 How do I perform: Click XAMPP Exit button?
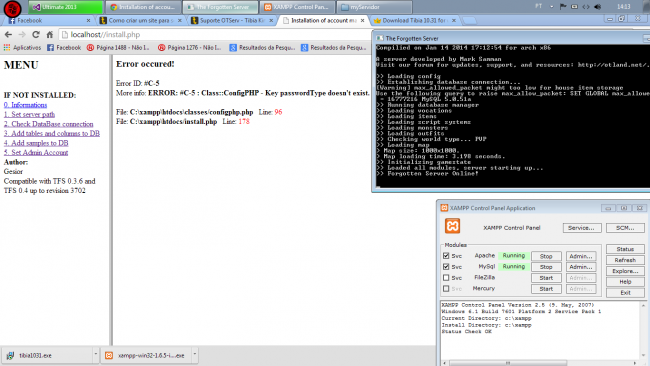point(625,293)
